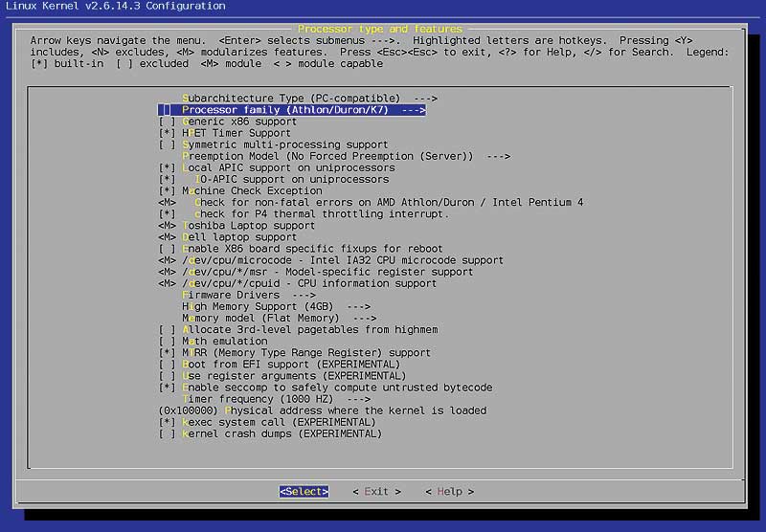Open Preemption Model submenu

pyautogui.click(x=347, y=156)
